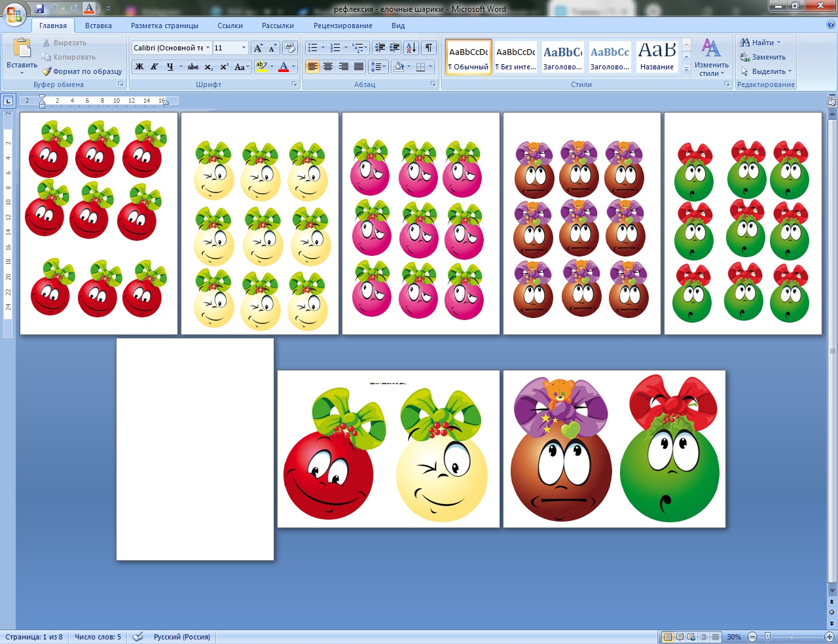Apply superscript formatting
The width and height of the screenshot is (838, 644).
pos(224,67)
